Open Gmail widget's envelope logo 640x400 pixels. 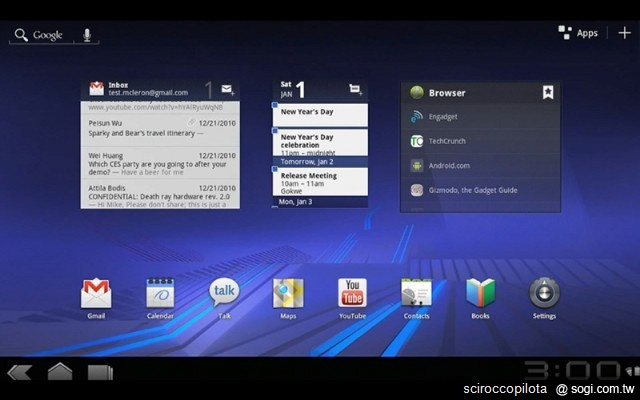97,89
